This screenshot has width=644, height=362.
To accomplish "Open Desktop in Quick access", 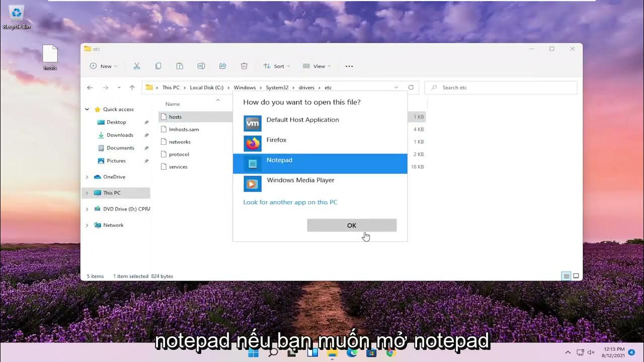I will coord(116,122).
